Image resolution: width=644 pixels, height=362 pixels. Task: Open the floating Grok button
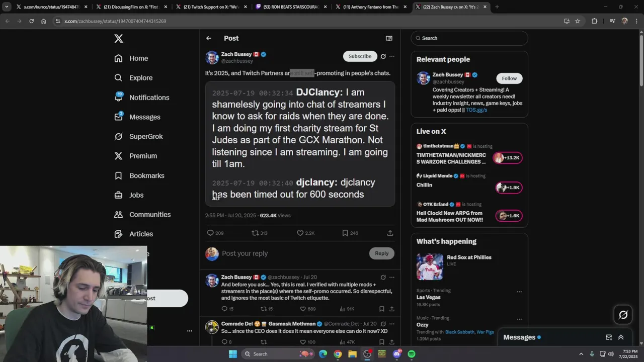623,315
